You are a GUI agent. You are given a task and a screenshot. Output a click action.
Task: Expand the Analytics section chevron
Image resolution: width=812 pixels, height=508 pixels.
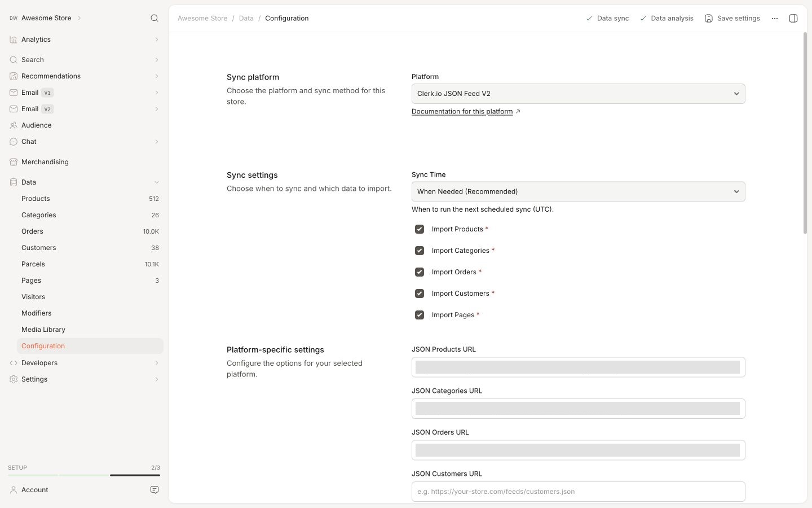coord(157,40)
